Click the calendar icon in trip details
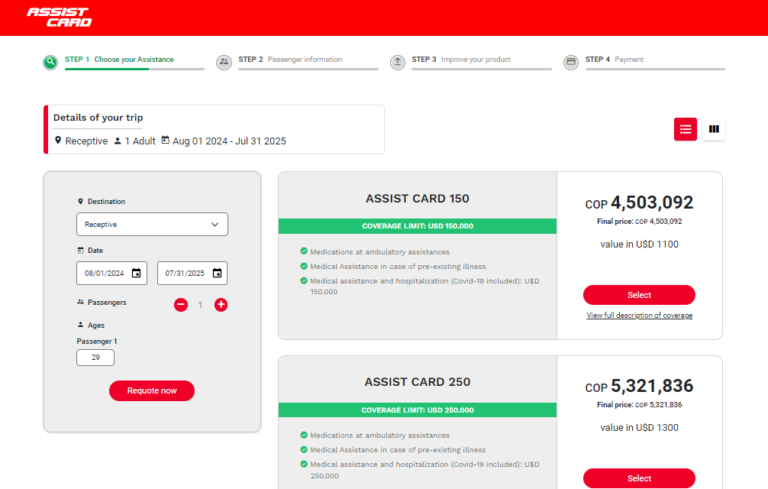This screenshot has height=489, width=768. point(166,141)
